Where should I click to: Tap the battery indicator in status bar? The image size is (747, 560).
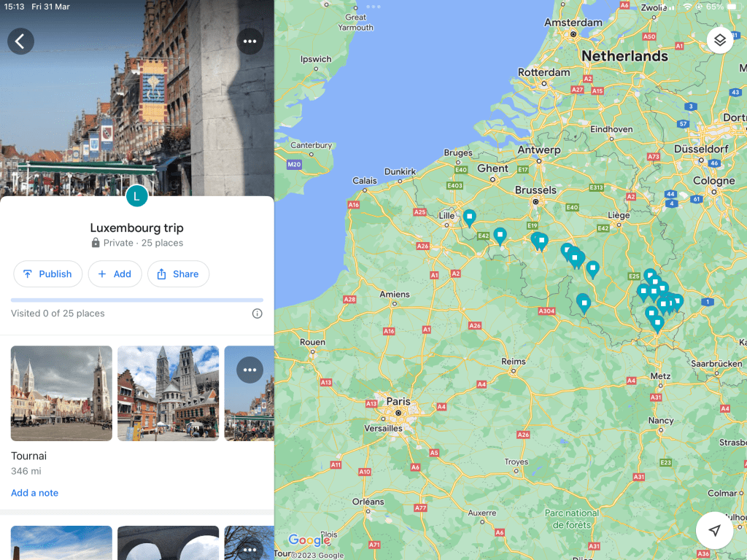point(733,7)
